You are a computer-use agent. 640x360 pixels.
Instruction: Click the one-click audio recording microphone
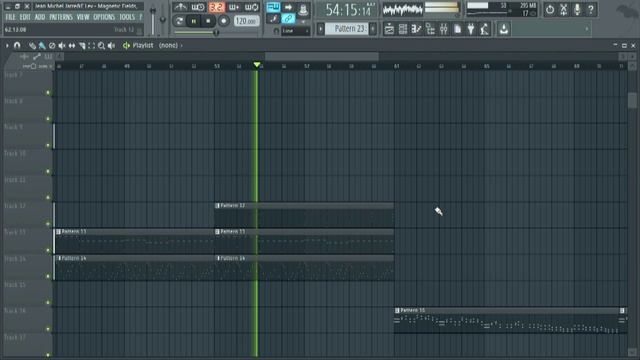(577, 9)
